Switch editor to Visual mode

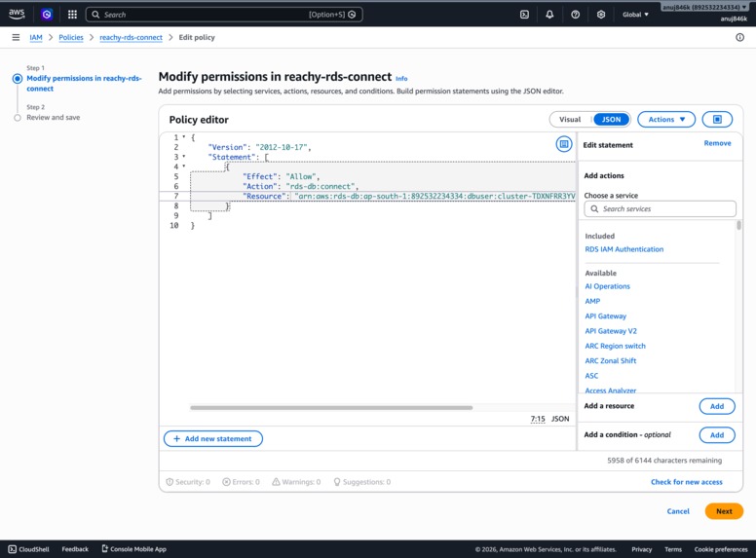[x=570, y=119]
